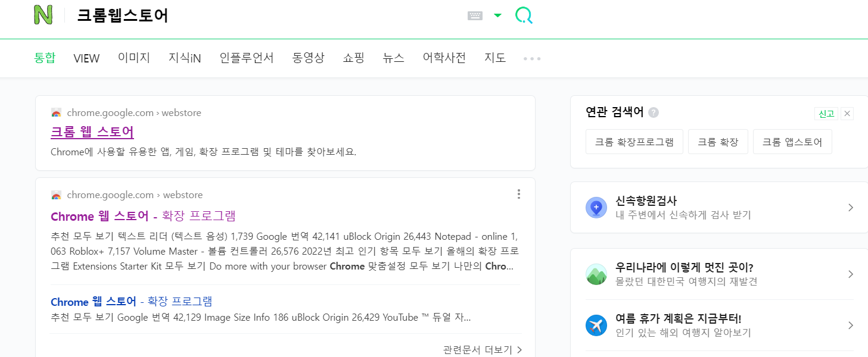Go to the 어학사전 tab
Screen dimensions: 868x357
coord(444,58)
